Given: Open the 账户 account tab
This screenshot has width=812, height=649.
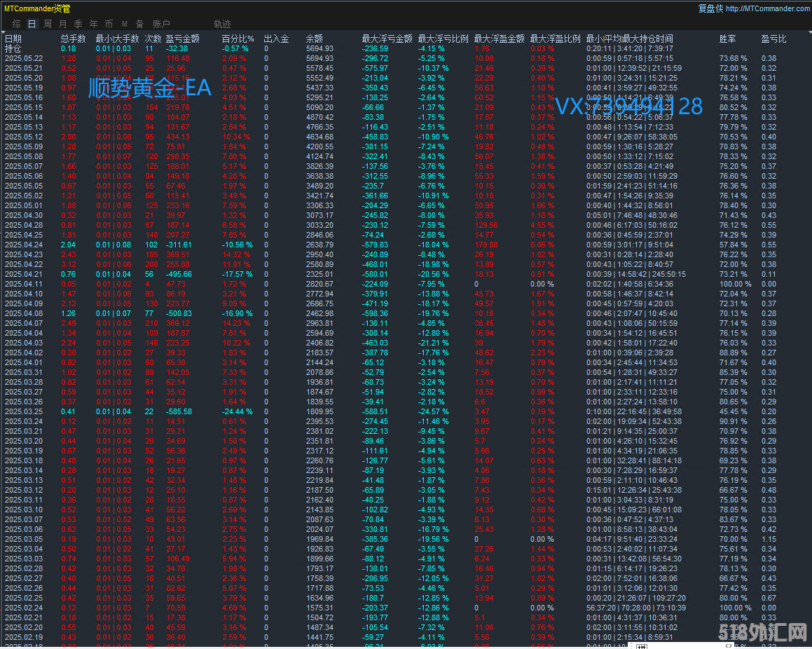Looking at the screenshot, I should [161, 24].
